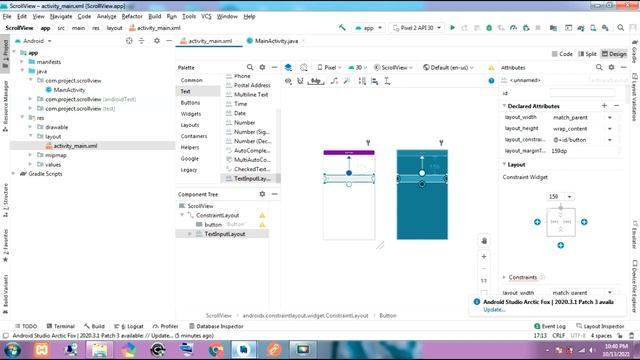Select the Buttons palette category
This screenshot has height=360, width=640.
[x=190, y=102]
